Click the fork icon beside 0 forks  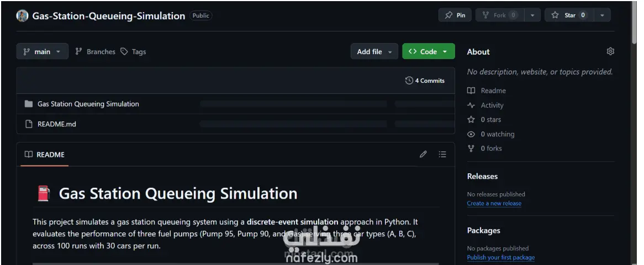[x=471, y=149]
